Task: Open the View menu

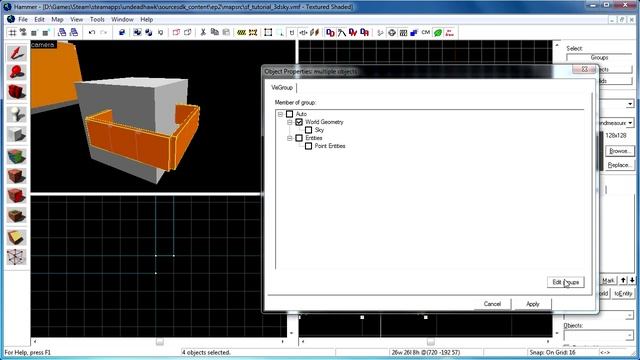Action: point(76,19)
